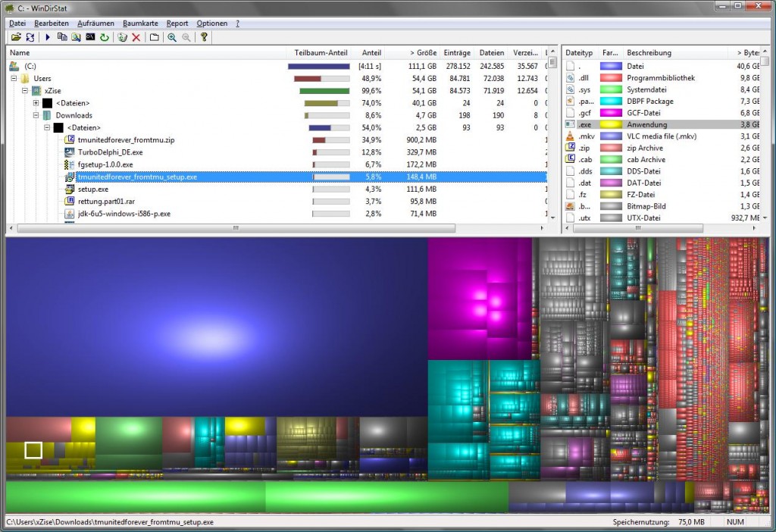Open the Baumkarte menu
776x532 pixels.
[140, 23]
